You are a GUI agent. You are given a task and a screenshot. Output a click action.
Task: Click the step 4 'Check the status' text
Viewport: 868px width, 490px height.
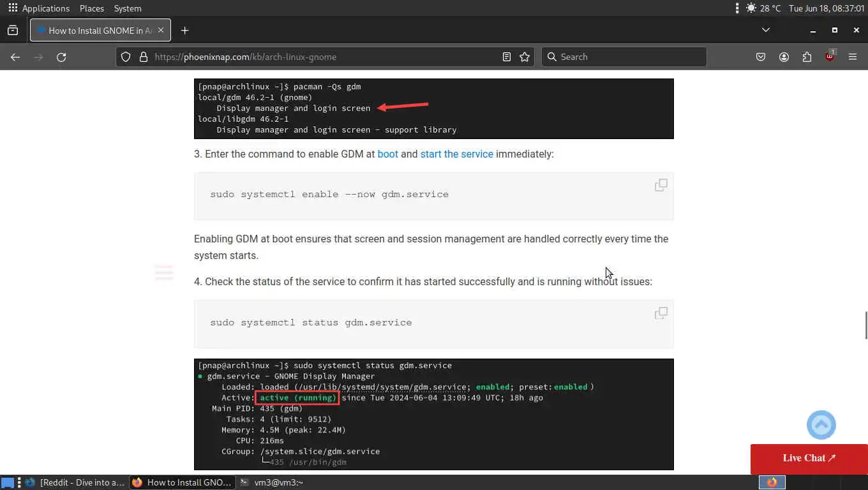[423, 281]
